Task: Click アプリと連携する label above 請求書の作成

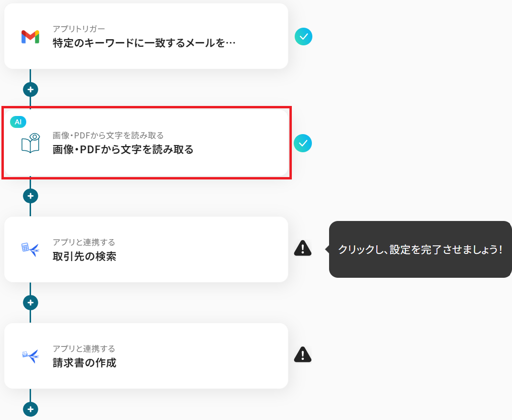Action: pyautogui.click(x=84, y=349)
